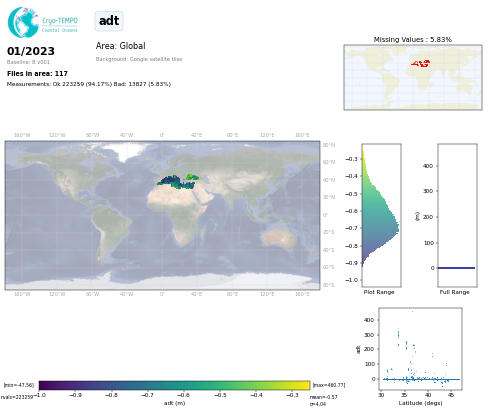
Task: Click the red missing-data marks on the thumbnail map
Action: point(421,63)
